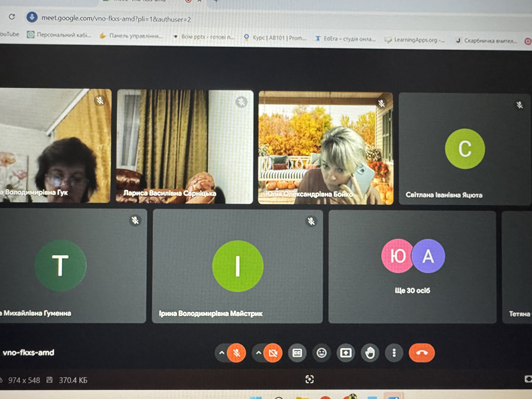Open the LearningApps.org bookmark
This screenshot has height=399, width=532.
pos(415,40)
